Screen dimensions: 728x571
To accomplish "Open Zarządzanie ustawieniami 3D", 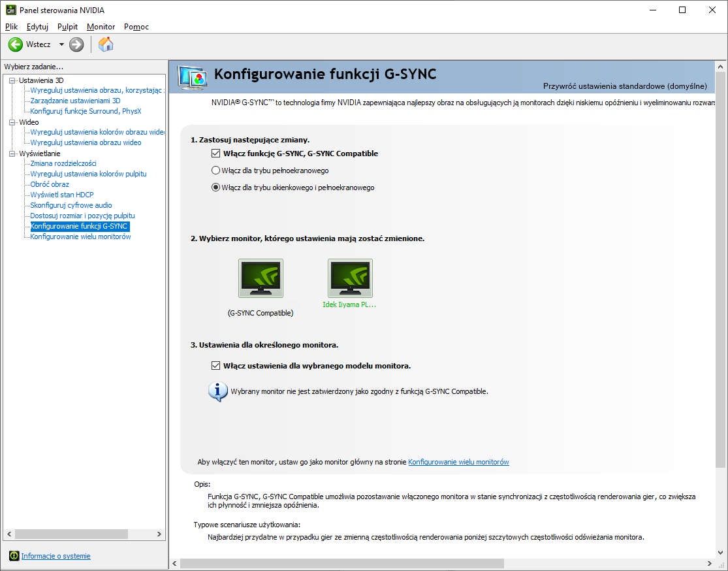I will (x=75, y=101).
